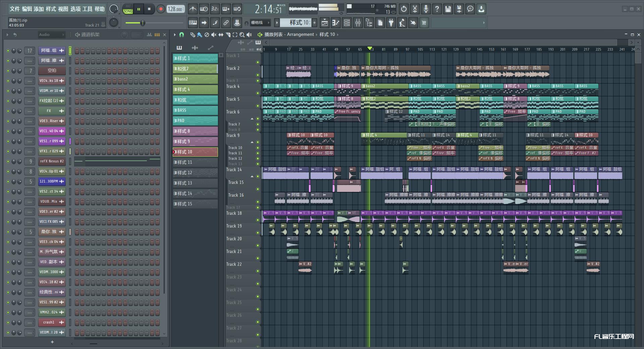The height and width of the screenshot is (349, 644).
Task: Mute Track 2 in the playlist
Action: click(258, 75)
